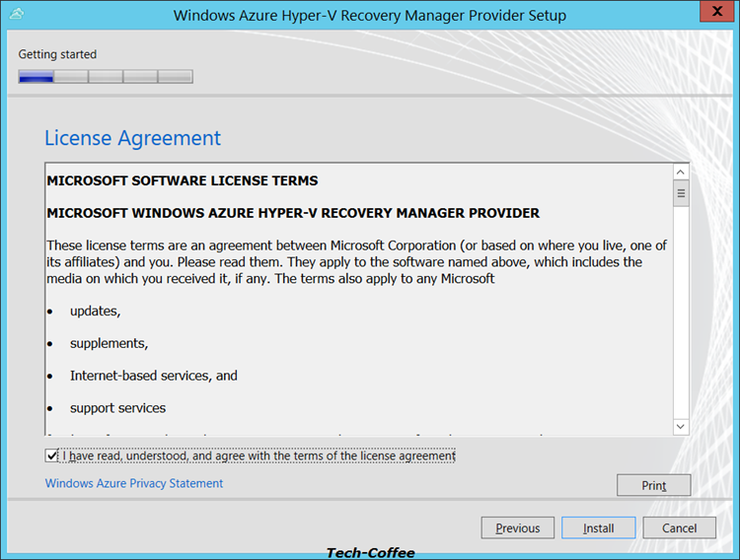740x560 pixels.
Task: Click the agreement checkbox label text
Action: coord(259,455)
